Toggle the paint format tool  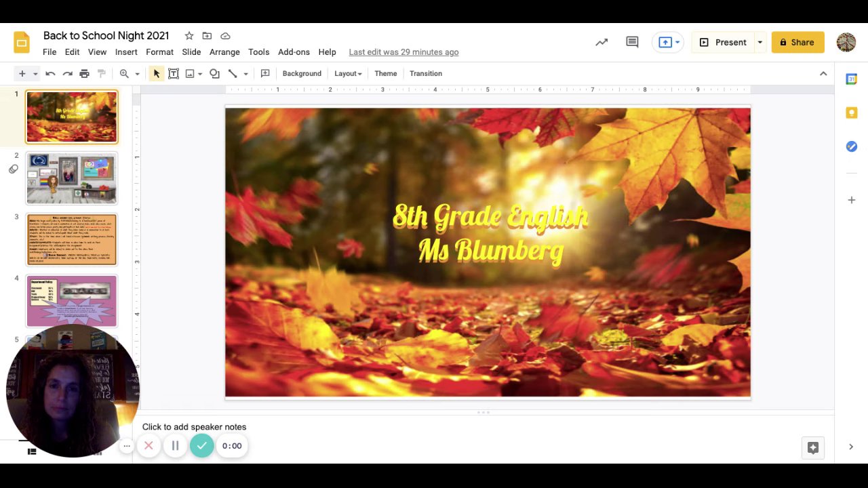[x=102, y=73]
